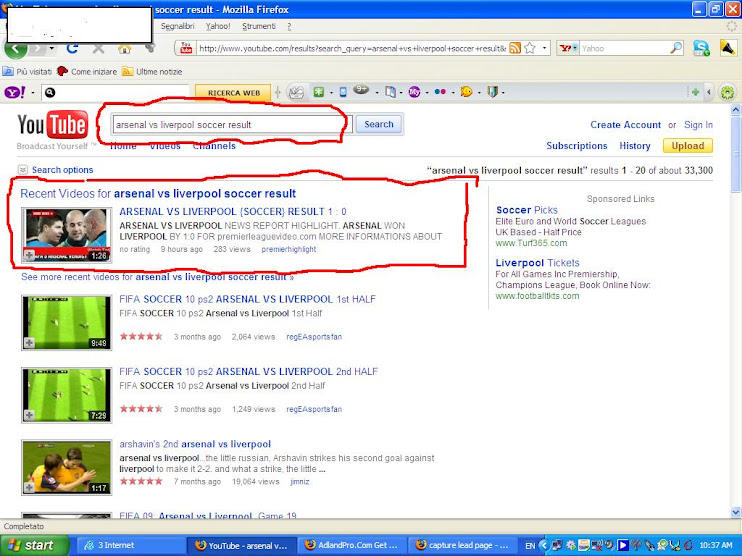Open the premierhighlight channel link

(x=289, y=249)
